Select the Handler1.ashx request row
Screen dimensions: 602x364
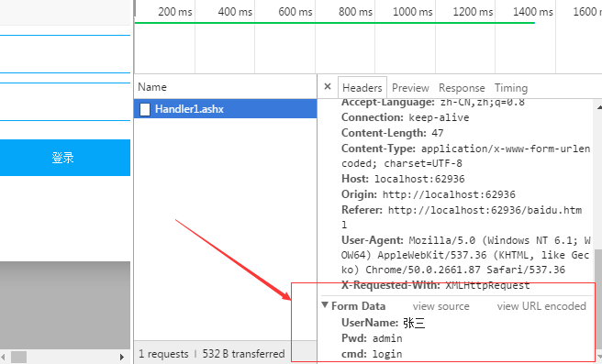point(226,109)
